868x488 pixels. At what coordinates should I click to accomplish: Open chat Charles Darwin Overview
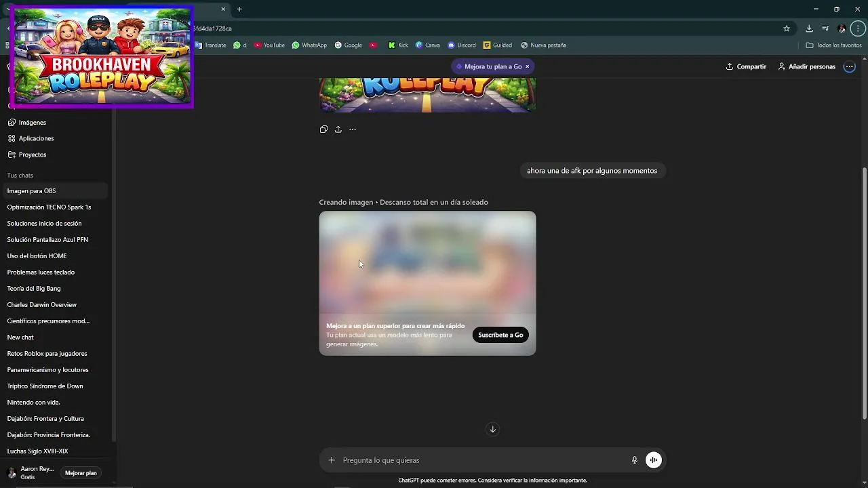[56, 305]
